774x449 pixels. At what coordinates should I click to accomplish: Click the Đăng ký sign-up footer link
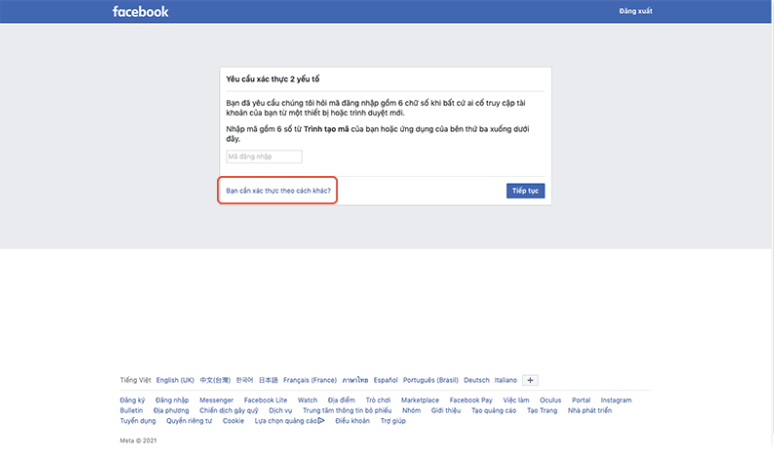click(132, 400)
